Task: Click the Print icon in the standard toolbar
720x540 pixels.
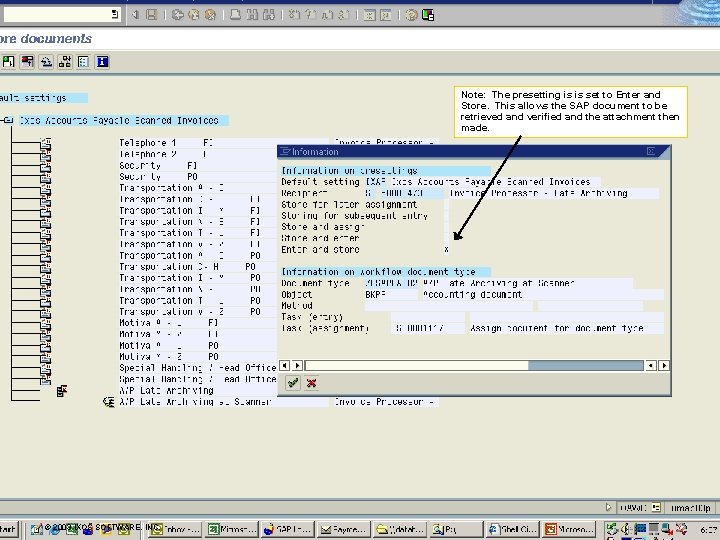Action: (x=235, y=15)
